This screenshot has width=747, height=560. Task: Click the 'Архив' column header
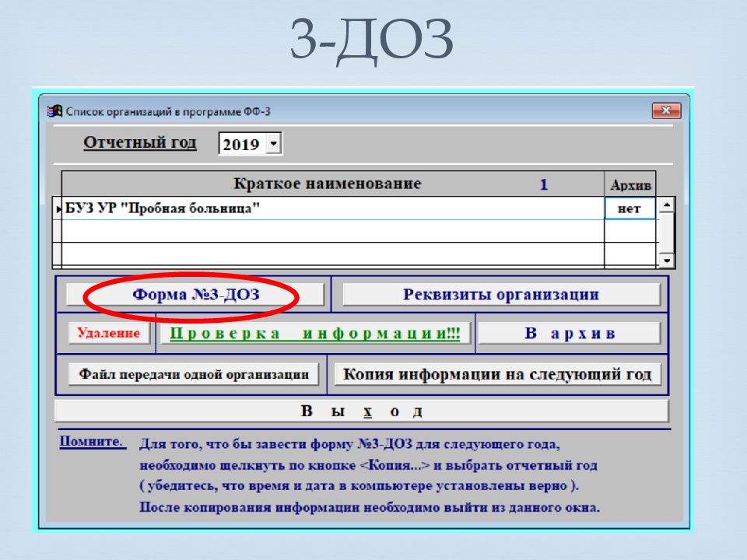pos(630,185)
